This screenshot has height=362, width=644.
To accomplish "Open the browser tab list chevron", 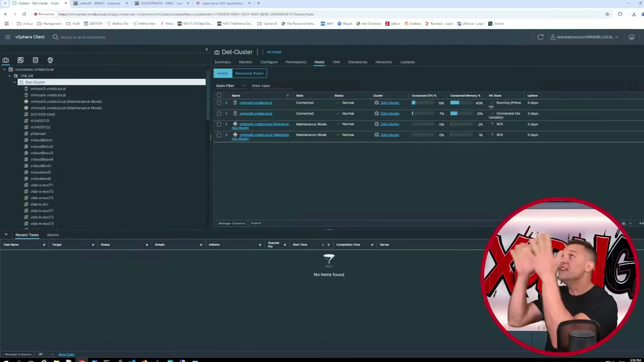I will tap(5, 3).
